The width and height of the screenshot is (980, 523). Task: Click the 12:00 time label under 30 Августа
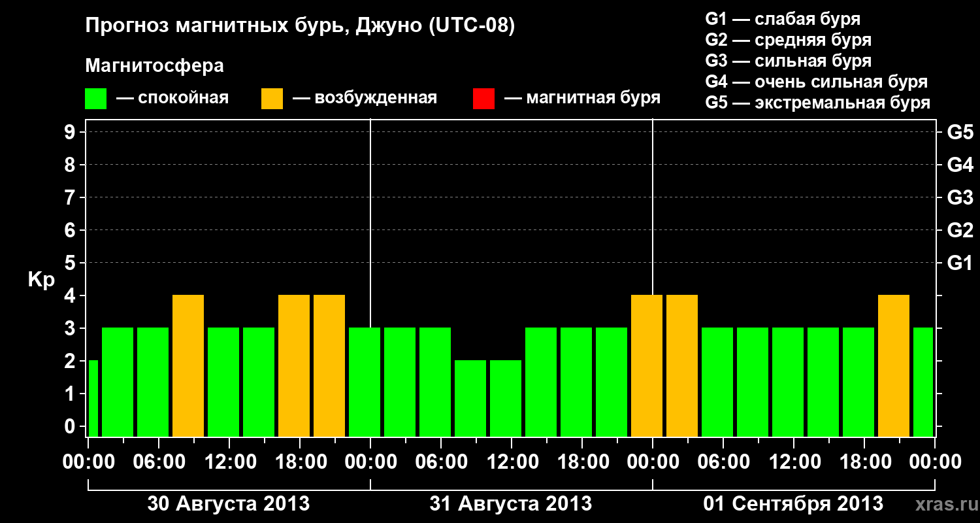point(229,462)
